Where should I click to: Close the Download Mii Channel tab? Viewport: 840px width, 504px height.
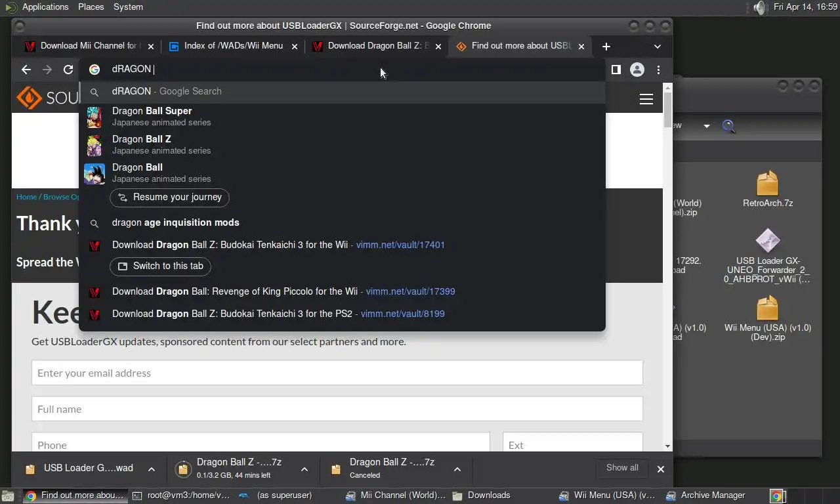click(x=151, y=47)
